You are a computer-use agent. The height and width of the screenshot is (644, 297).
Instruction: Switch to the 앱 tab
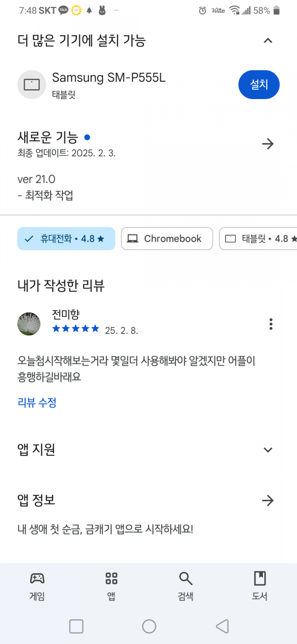(111, 586)
